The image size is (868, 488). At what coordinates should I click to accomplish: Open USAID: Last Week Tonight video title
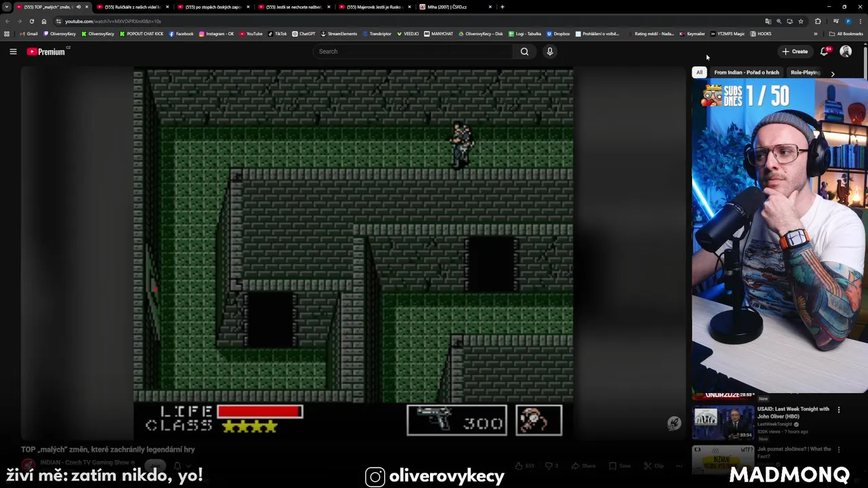793,413
